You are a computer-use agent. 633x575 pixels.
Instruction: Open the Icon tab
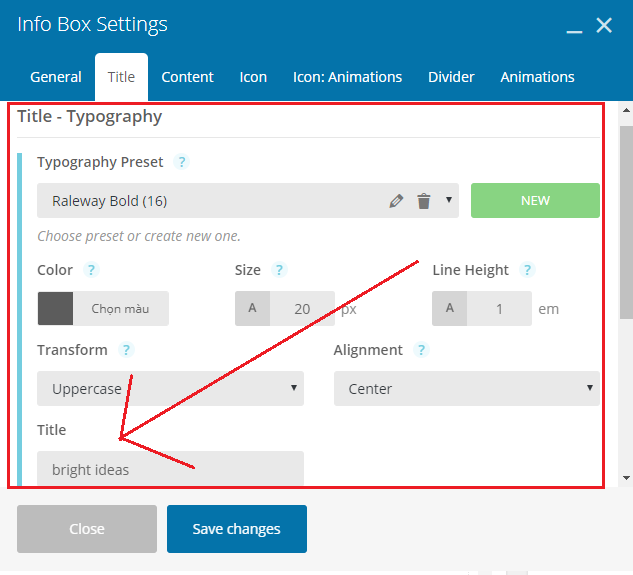click(x=253, y=77)
